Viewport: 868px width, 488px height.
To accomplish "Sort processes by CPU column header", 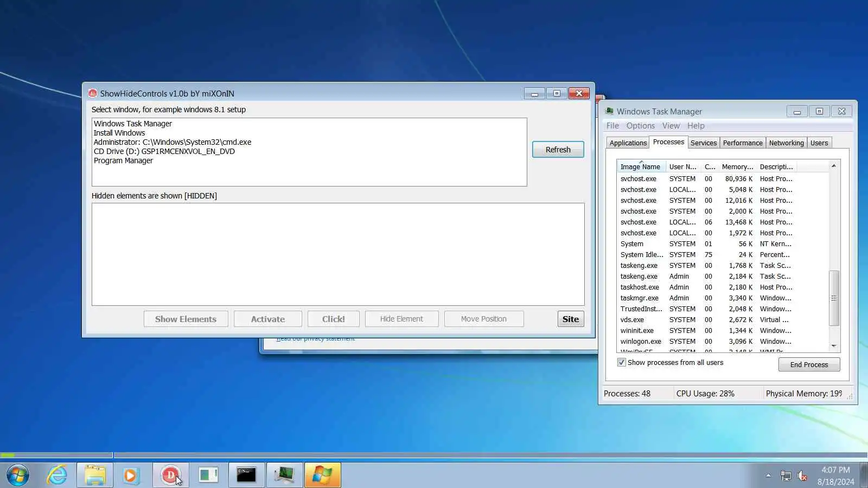I will 710,166.
